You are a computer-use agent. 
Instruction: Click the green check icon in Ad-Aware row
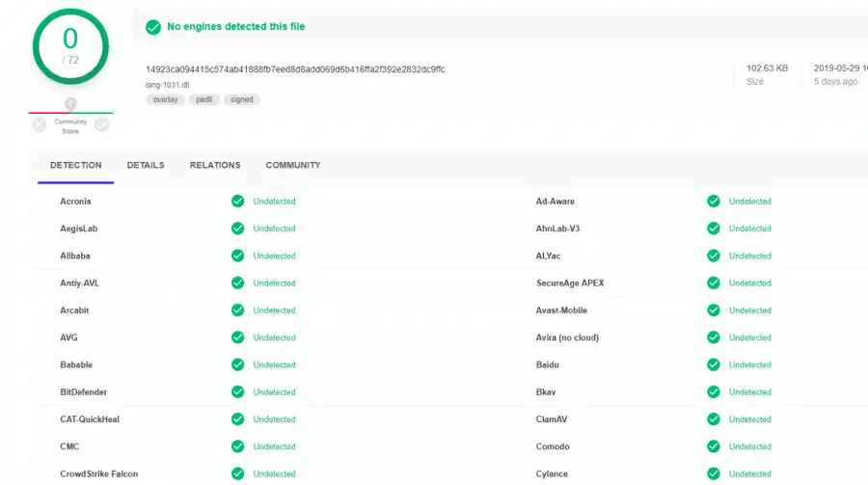pos(714,201)
